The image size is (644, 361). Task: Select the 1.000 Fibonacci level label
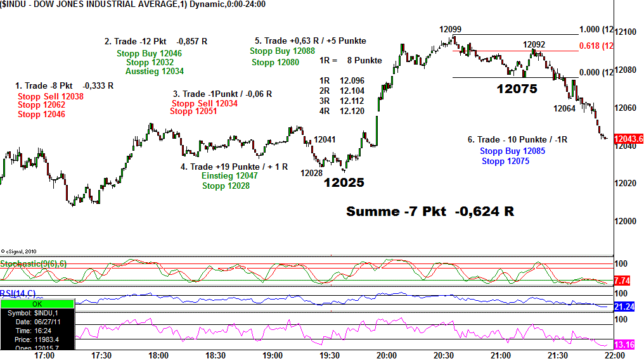pyautogui.click(x=596, y=30)
